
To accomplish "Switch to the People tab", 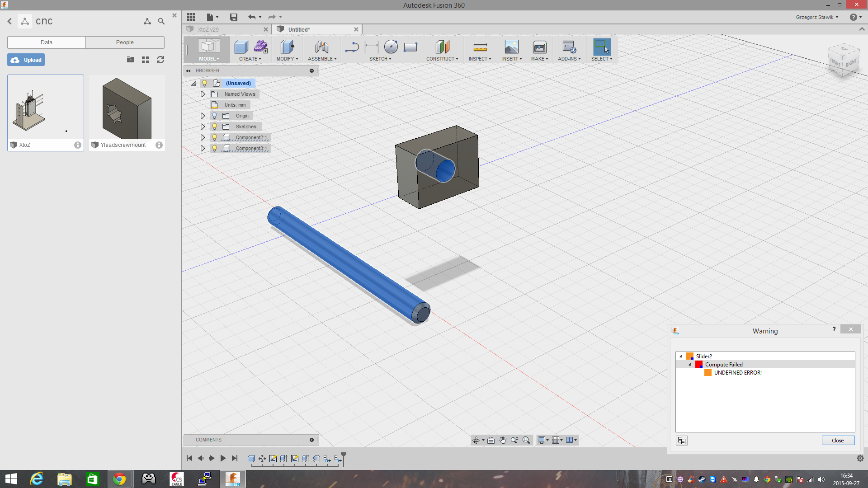I will pos(125,42).
